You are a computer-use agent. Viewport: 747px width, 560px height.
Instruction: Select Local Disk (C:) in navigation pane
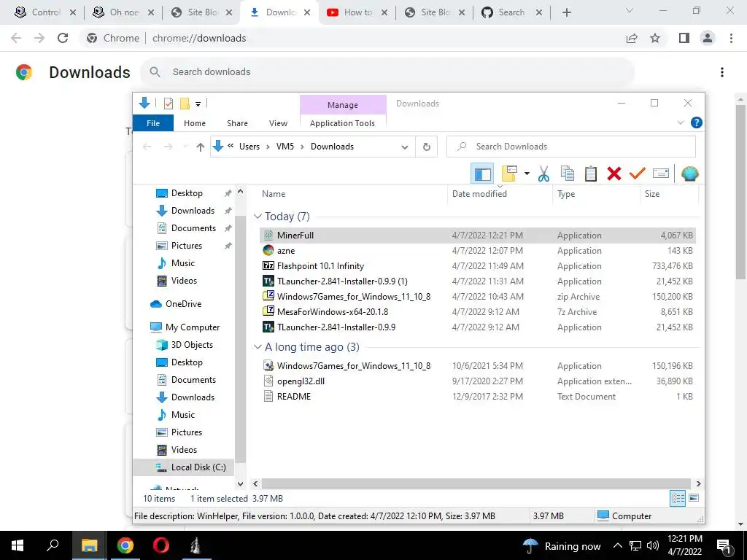point(184,467)
